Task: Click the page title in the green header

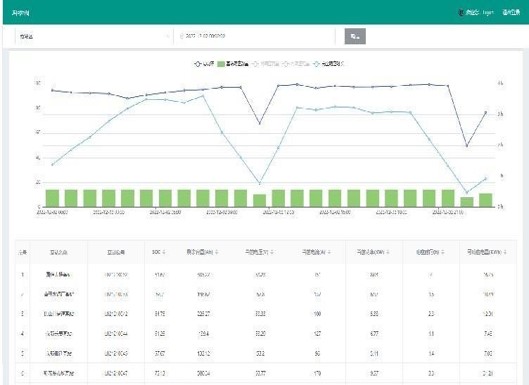Action: (21, 13)
